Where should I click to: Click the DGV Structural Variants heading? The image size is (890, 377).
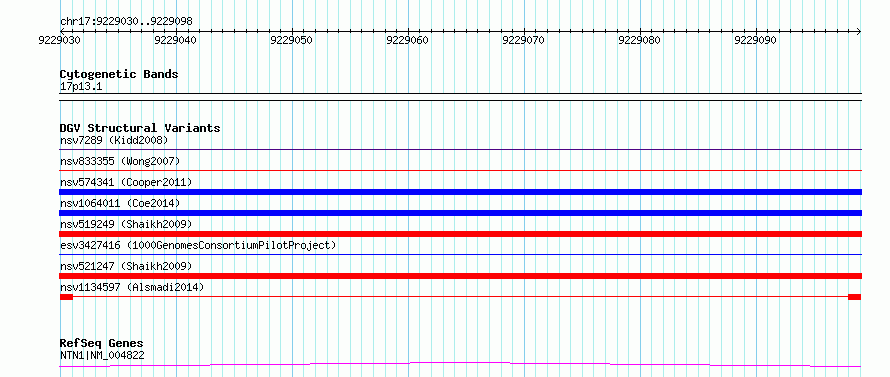tap(140, 128)
